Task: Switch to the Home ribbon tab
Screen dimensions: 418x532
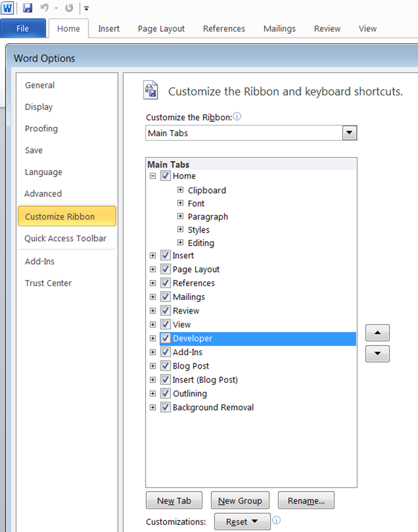Action: click(x=68, y=28)
